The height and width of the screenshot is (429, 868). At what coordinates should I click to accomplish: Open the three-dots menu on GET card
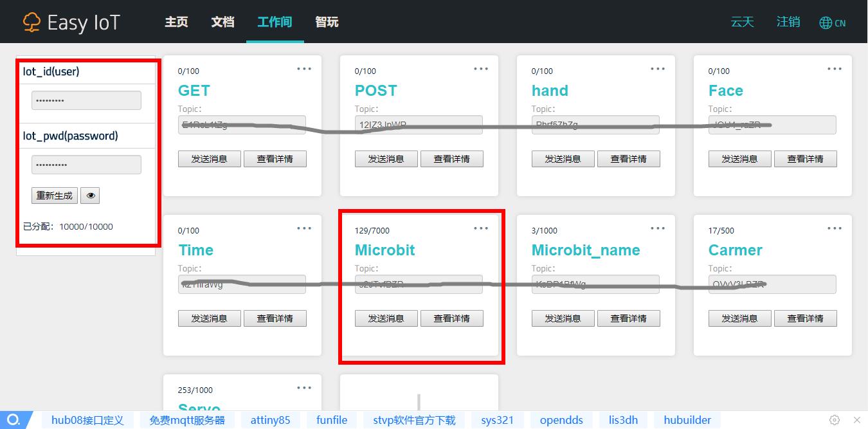304,69
